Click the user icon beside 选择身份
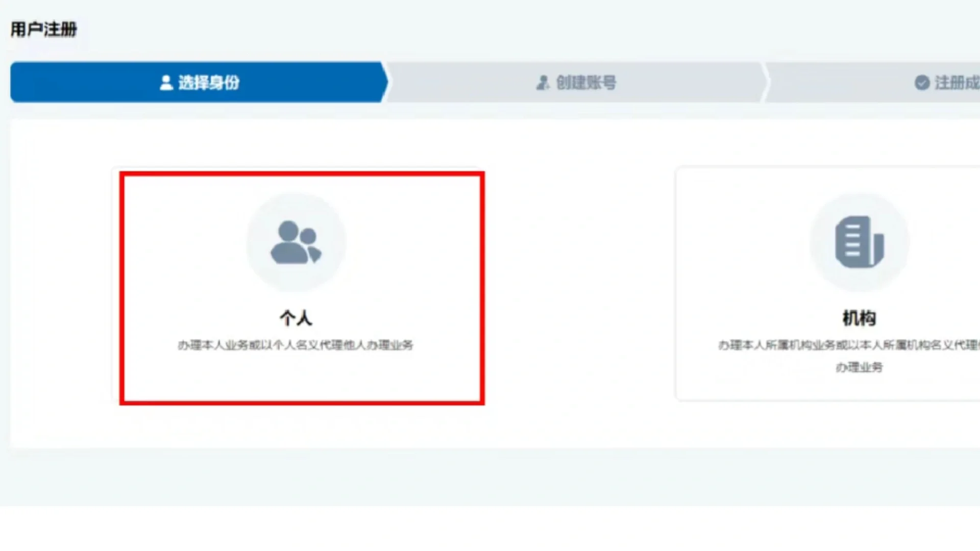Viewport: 980px width, 551px height. 166,83
